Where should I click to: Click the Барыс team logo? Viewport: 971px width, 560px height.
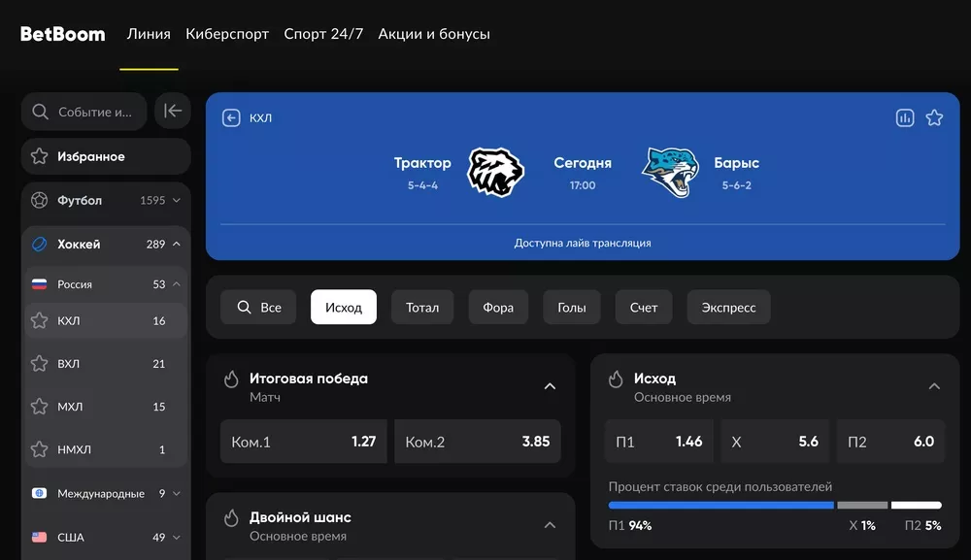click(670, 172)
